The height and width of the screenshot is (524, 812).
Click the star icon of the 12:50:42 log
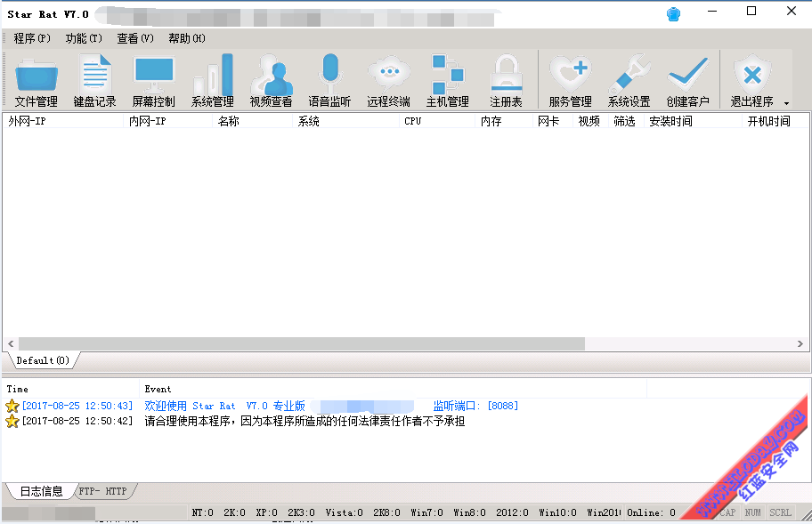tap(12, 421)
